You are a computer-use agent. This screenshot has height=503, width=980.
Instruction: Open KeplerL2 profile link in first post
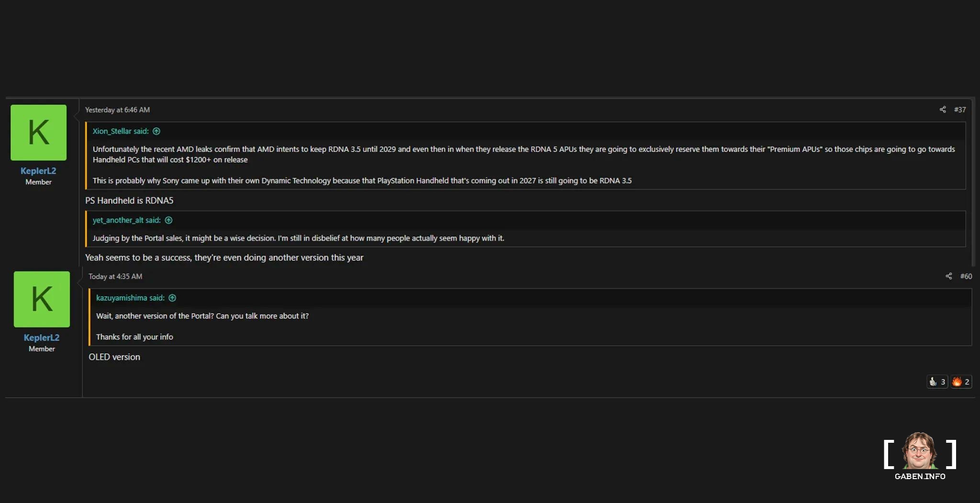pyautogui.click(x=38, y=171)
